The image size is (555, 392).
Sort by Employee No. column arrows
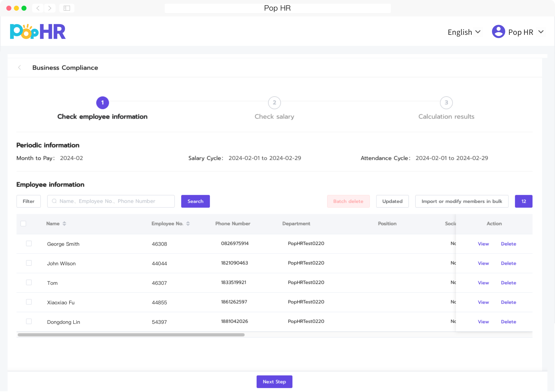point(188,224)
